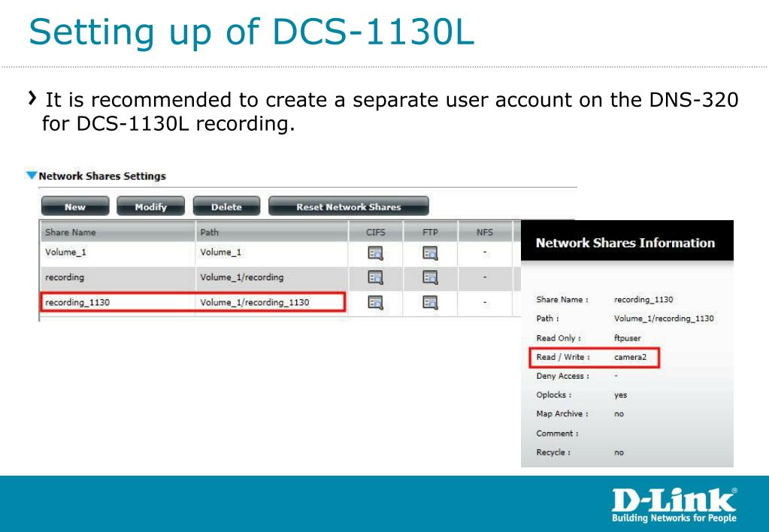The width and height of the screenshot is (769, 532).
Task: Open FTP settings icon for Volume_1 share
Action: point(430,253)
